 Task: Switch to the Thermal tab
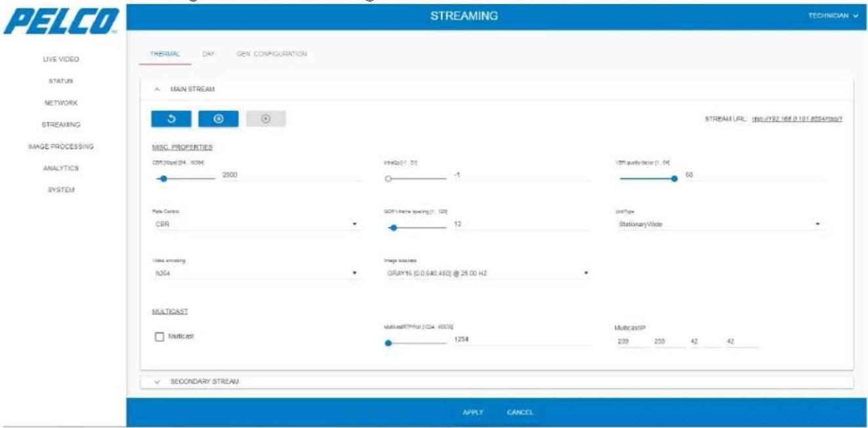(x=165, y=54)
